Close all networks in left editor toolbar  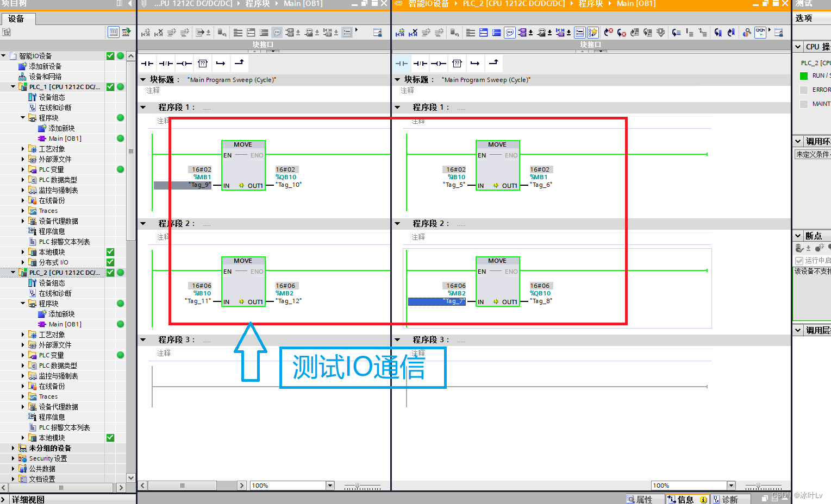click(x=264, y=33)
